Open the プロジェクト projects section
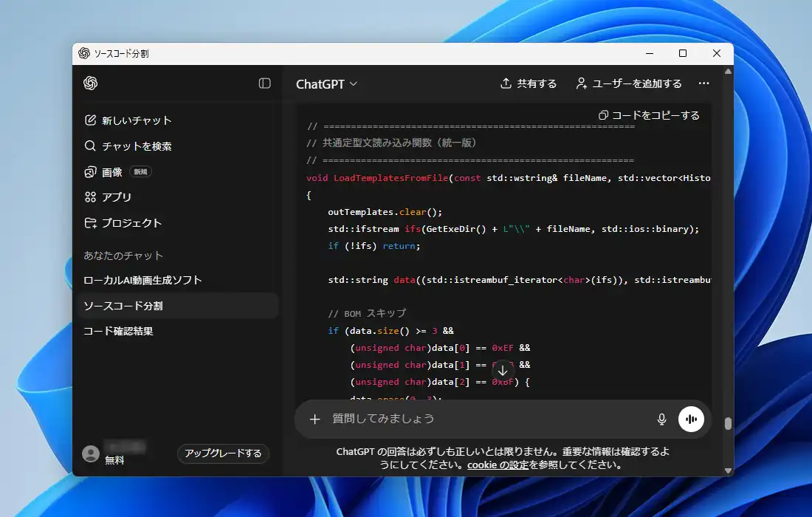 coord(131,223)
